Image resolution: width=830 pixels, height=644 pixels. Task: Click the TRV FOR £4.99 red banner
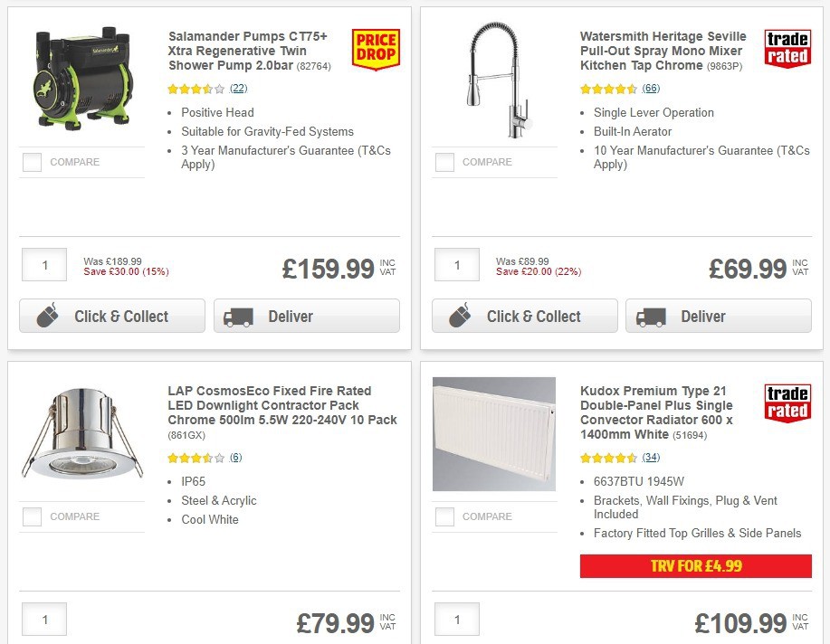click(x=695, y=566)
